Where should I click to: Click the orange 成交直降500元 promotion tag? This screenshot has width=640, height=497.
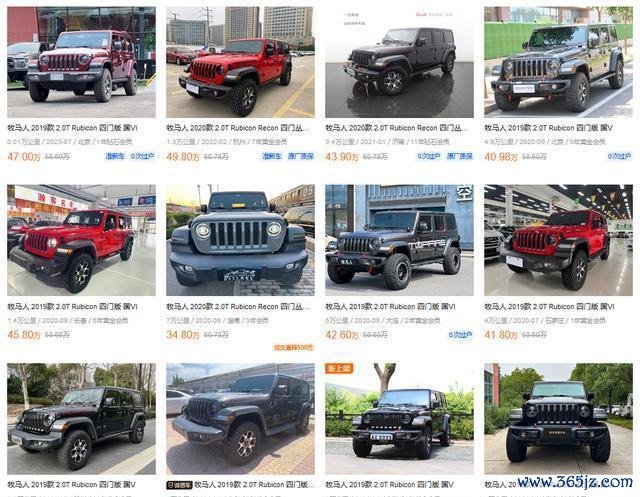293,348
